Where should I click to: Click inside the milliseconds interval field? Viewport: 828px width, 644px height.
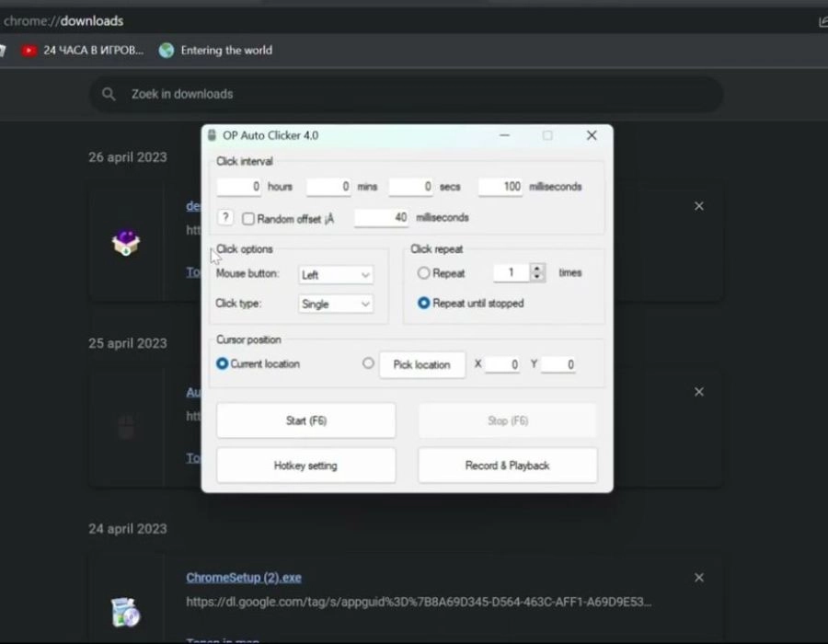coord(501,186)
